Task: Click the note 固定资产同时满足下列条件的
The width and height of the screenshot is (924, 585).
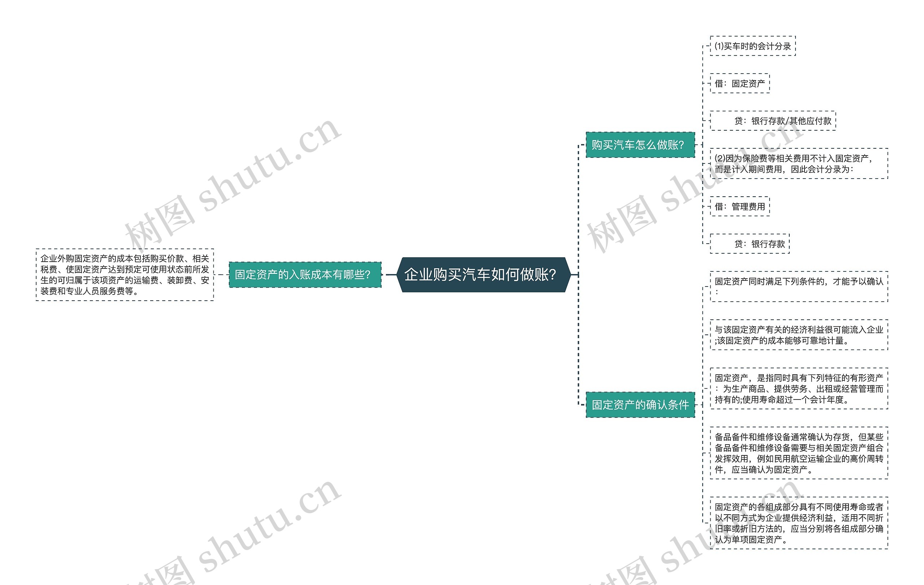Action: point(799,287)
